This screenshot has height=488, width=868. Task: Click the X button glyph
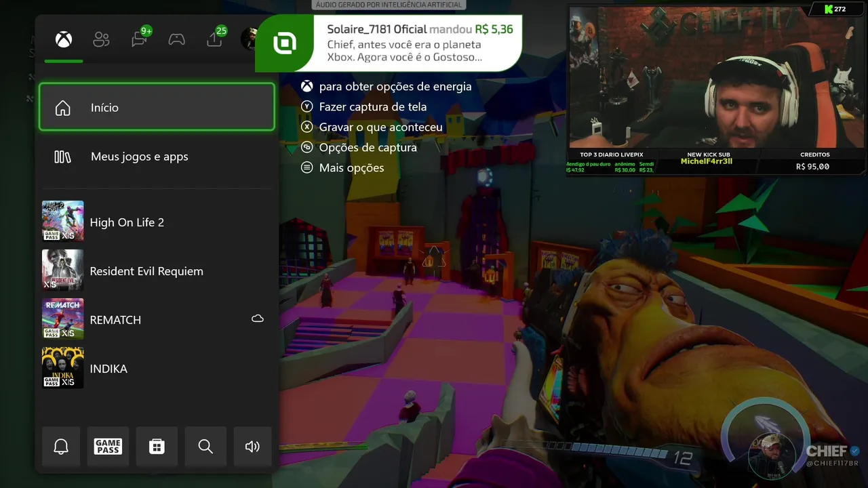(307, 127)
